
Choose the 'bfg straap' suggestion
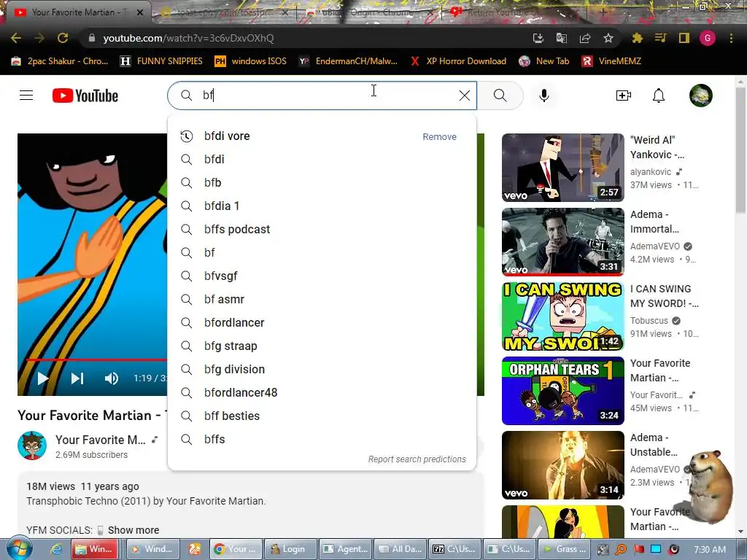(322, 346)
